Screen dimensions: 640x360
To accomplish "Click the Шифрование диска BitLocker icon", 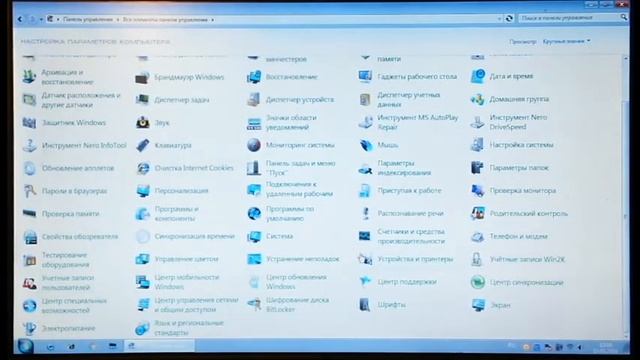I will point(254,304).
